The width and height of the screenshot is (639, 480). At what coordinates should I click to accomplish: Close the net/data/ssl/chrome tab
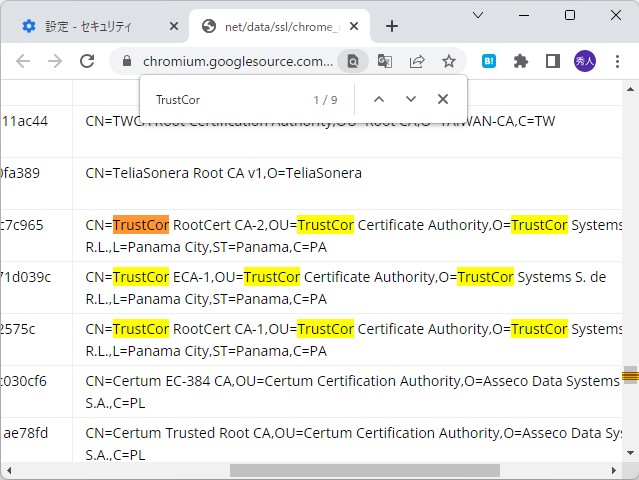[354, 26]
